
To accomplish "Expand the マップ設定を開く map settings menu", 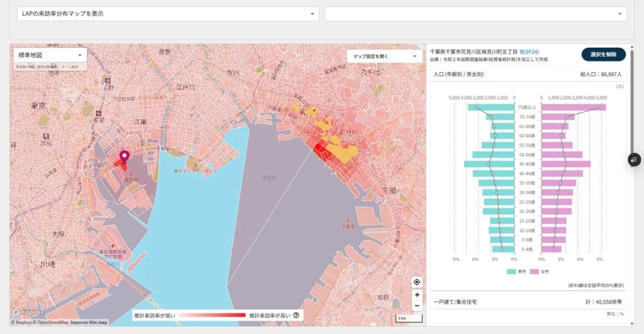I will click(x=384, y=56).
